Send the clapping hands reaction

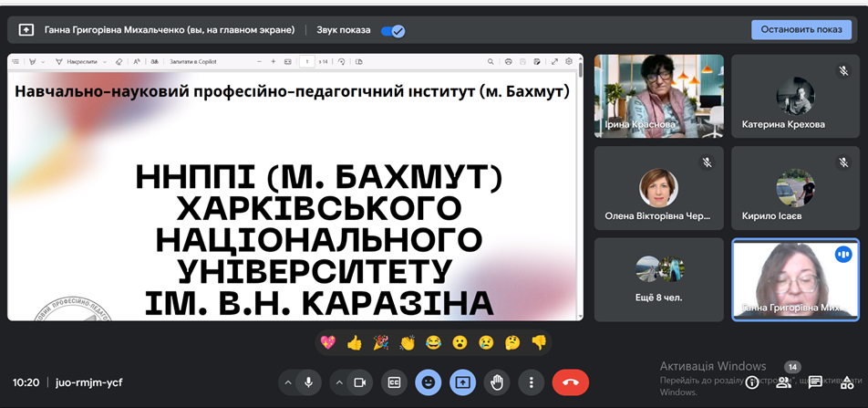[x=407, y=343]
